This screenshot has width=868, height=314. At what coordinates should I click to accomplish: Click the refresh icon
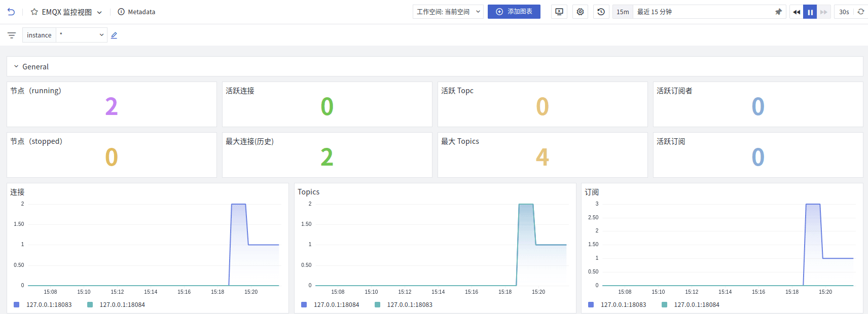click(x=861, y=12)
